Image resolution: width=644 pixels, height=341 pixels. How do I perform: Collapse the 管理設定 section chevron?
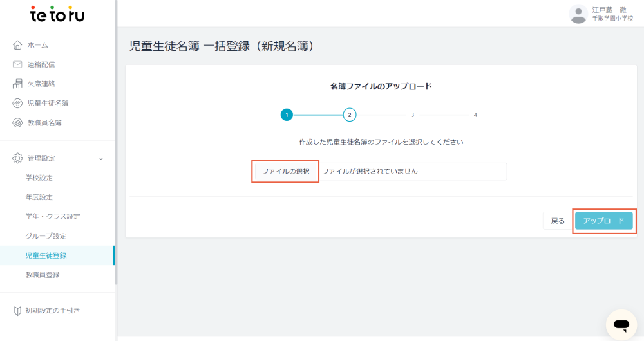pos(101,159)
